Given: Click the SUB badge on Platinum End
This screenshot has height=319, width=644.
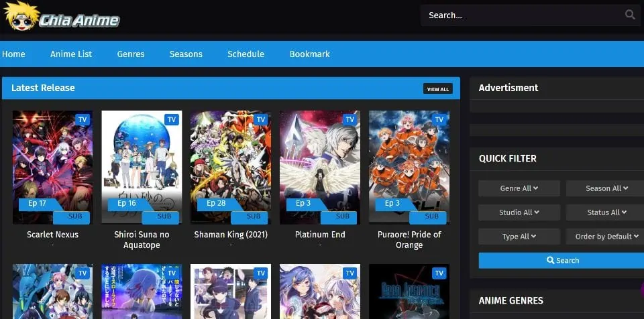Looking at the screenshot, I should (339, 217).
